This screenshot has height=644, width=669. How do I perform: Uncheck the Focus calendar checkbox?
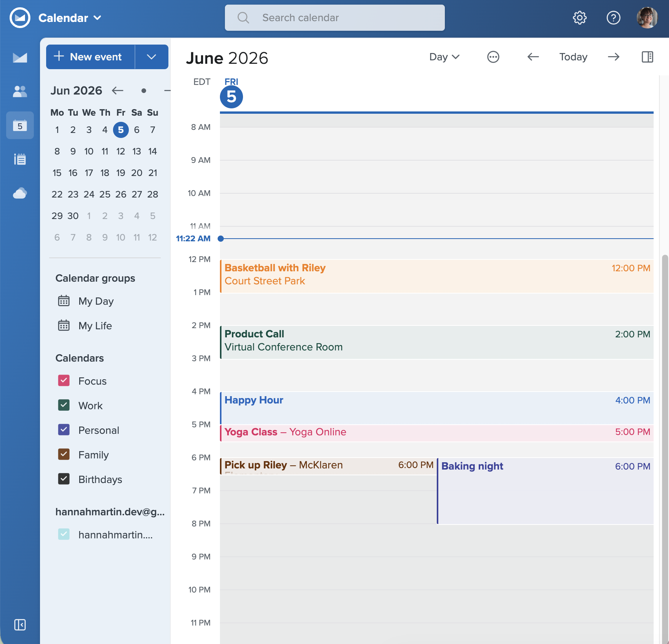tap(64, 381)
